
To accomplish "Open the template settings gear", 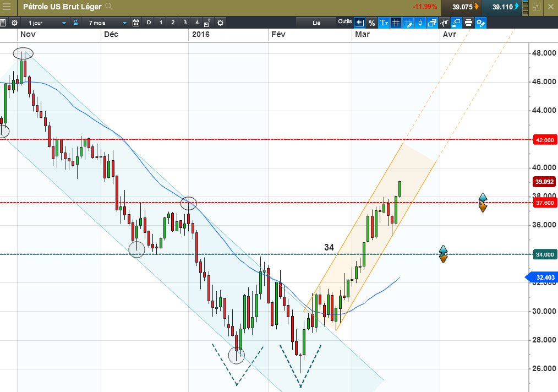I will point(220,23).
